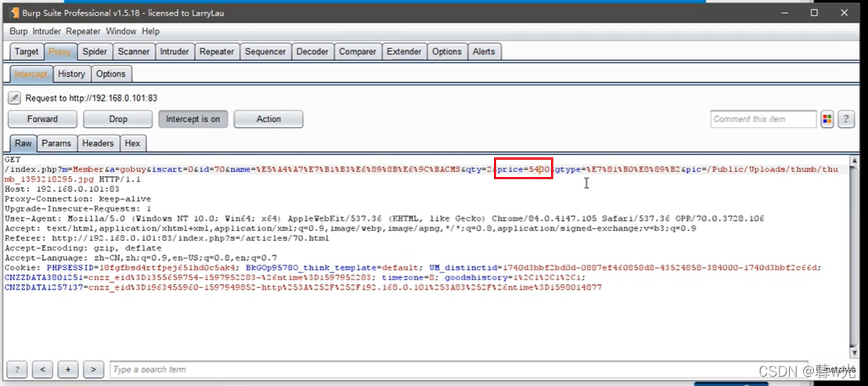This screenshot has height=386, width=868.
Task: Click the pencil edit icon beside Request to
Action: point(15,98)
